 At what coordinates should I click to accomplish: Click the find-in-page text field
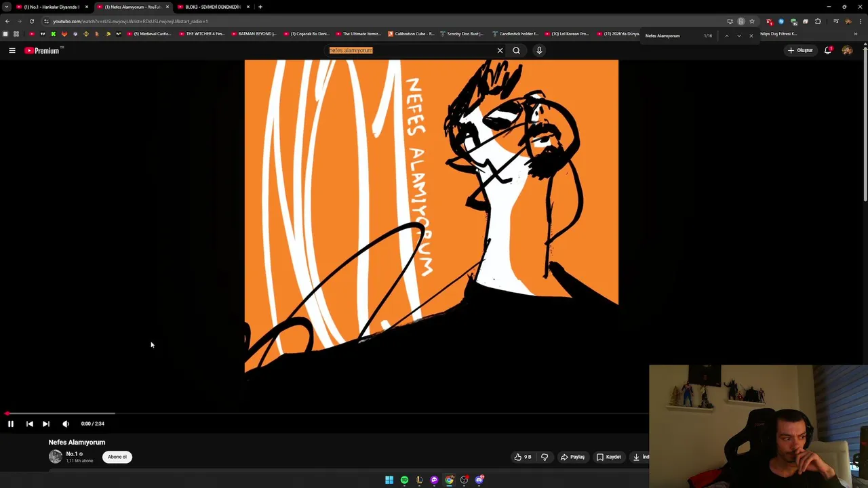pyautogui.click(x=671, y=35)
